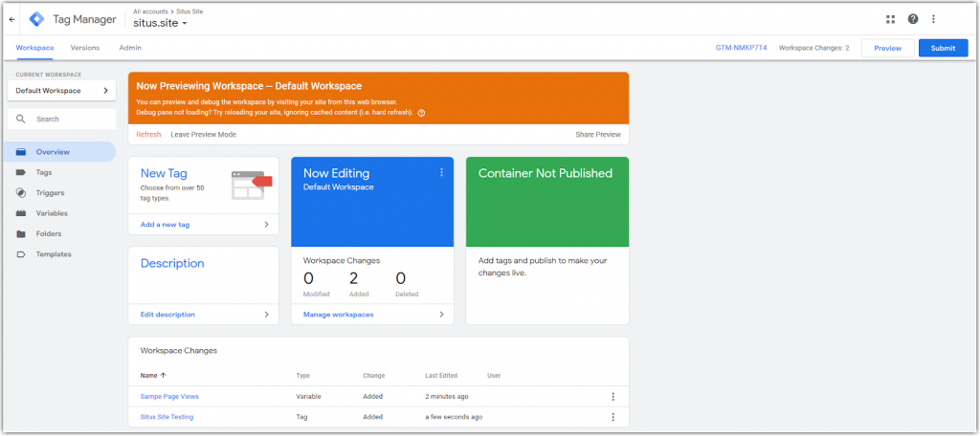
Task: Click the New Tag illustration icon
Action: click(252, 185)
